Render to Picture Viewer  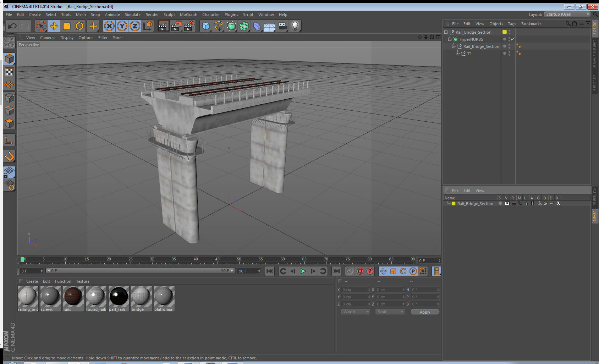click(x=176, y=26)
